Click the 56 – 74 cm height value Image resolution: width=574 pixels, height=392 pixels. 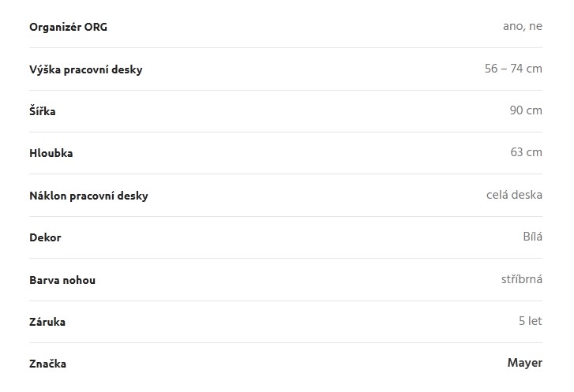[x=513, y=69]
